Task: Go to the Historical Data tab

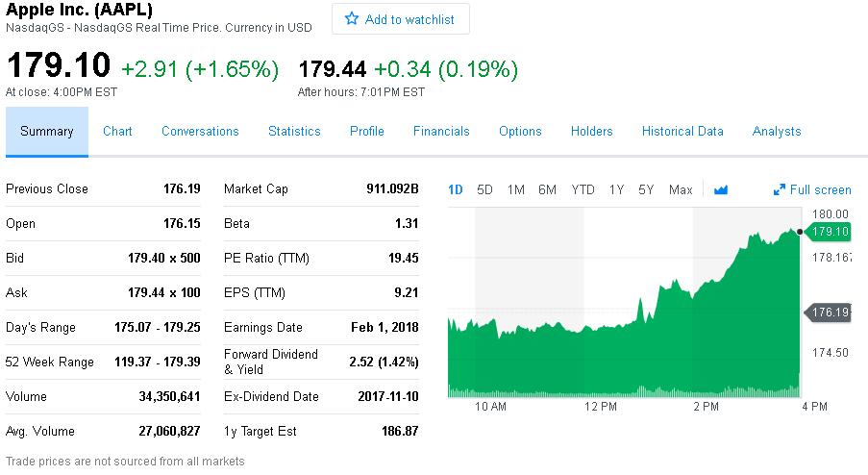Action: tap(682, 131)
